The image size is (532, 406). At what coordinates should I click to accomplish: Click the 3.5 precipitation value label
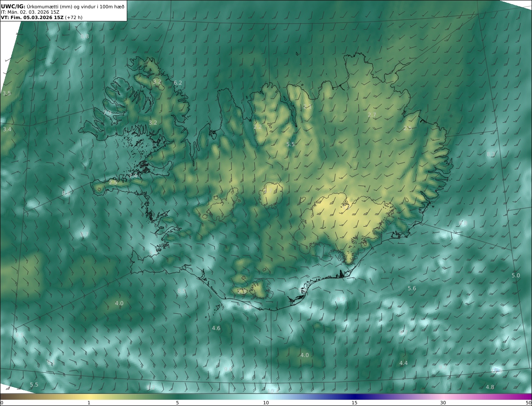[x=7, y=93]
